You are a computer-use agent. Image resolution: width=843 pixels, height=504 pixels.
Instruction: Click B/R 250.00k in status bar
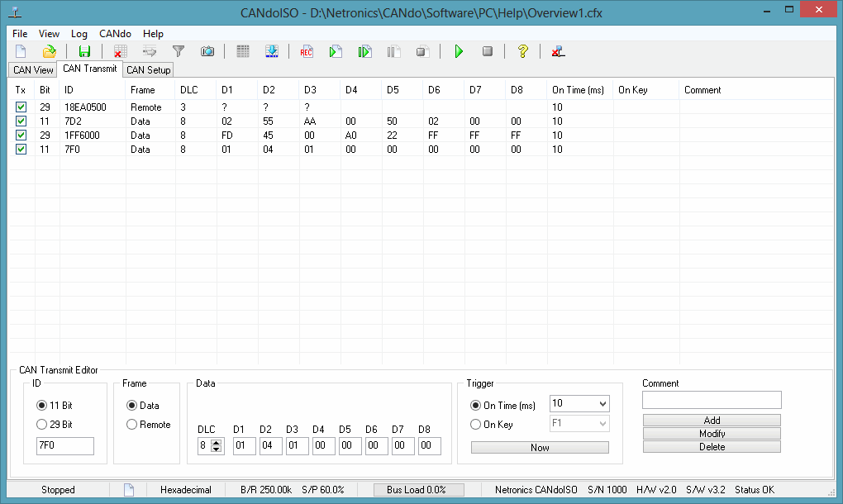pyautogui.click(x=266, y=489)
